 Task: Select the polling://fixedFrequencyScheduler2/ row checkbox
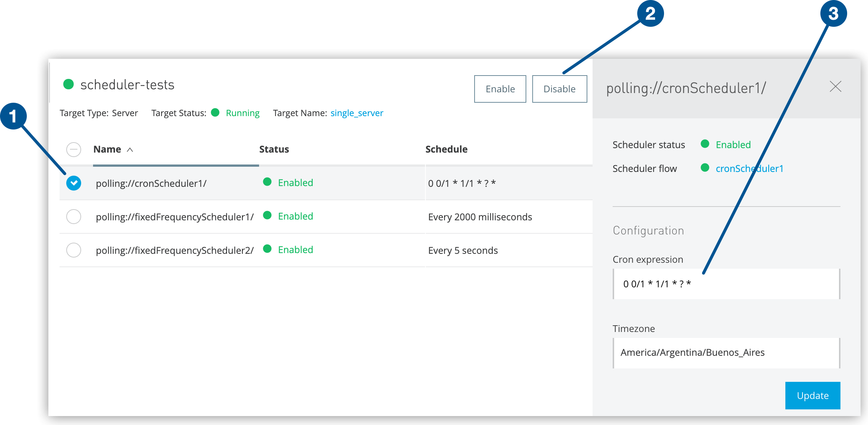(x=74, y=250)
